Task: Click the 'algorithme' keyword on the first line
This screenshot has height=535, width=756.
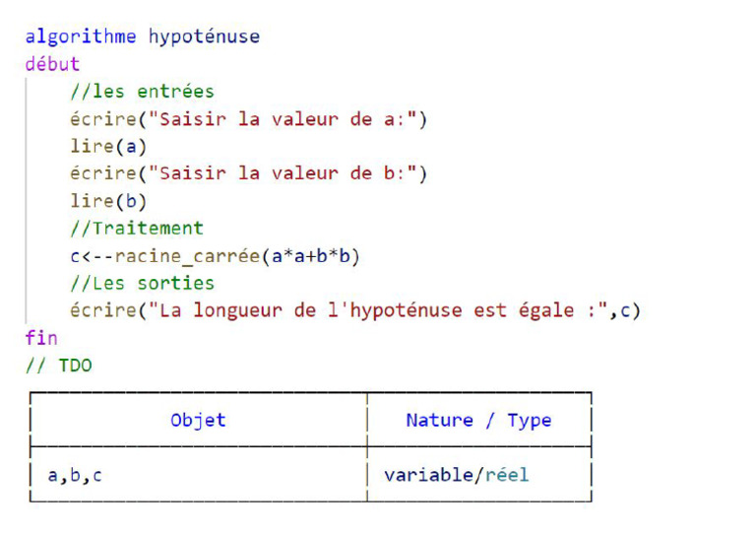Action: (81, 37)
